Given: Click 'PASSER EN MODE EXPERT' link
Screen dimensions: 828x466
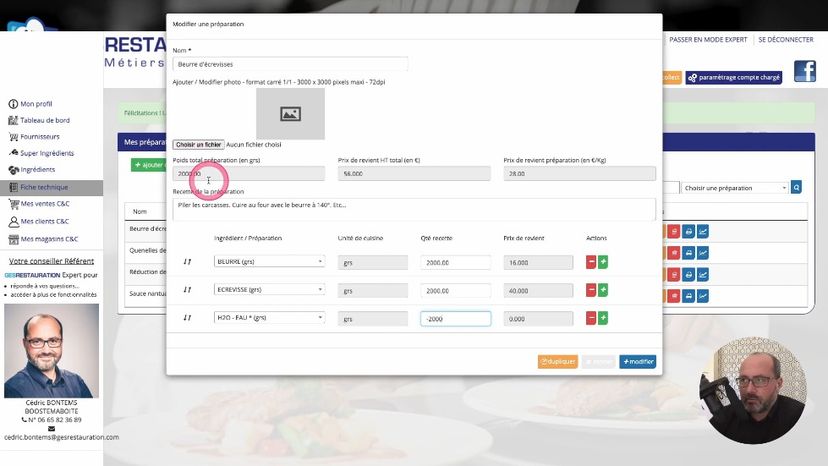Looking at the screenshot, I should point(708,40).
